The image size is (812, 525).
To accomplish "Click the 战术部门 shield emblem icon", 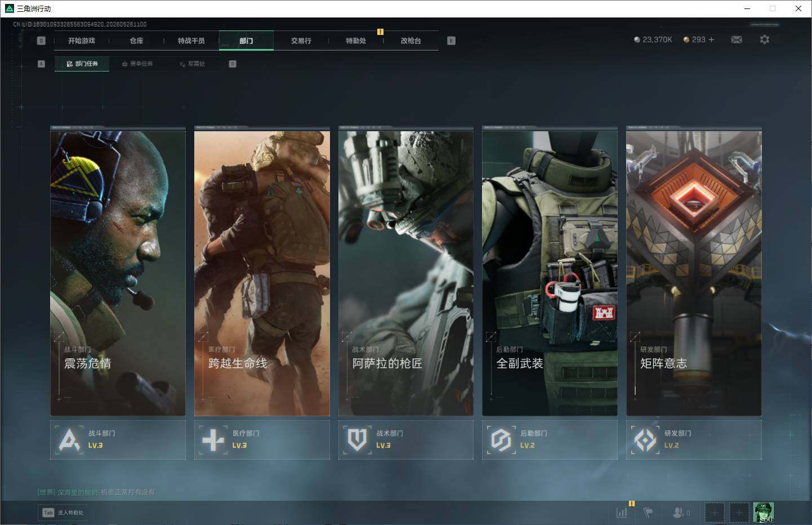I will [x=357, y=440].
